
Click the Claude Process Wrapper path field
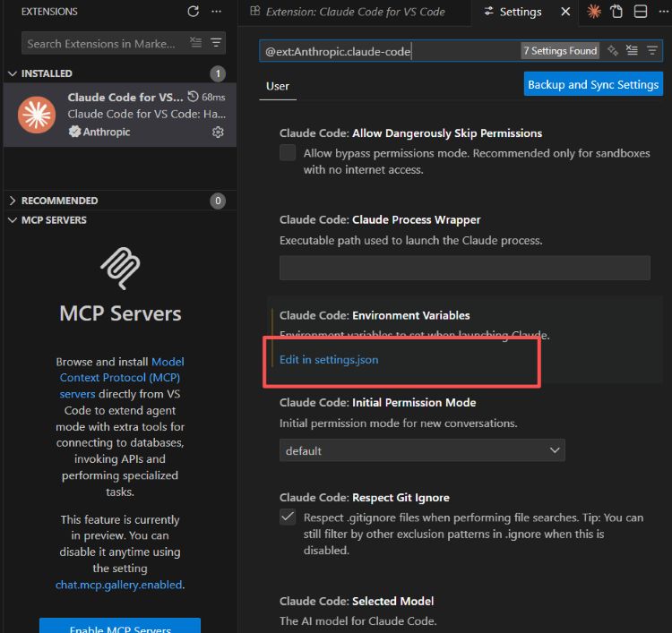(x=464, y=268)
